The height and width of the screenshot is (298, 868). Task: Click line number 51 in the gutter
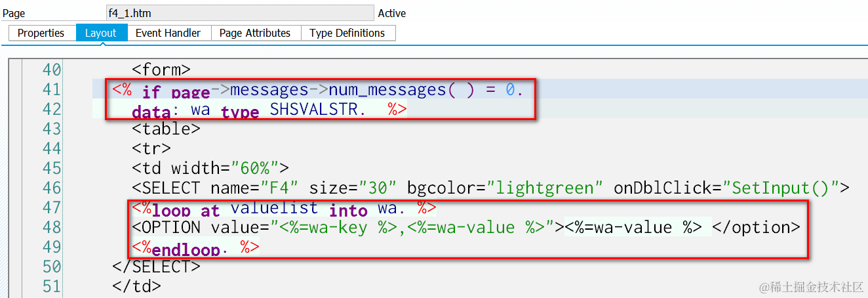(x=51, y=286)
